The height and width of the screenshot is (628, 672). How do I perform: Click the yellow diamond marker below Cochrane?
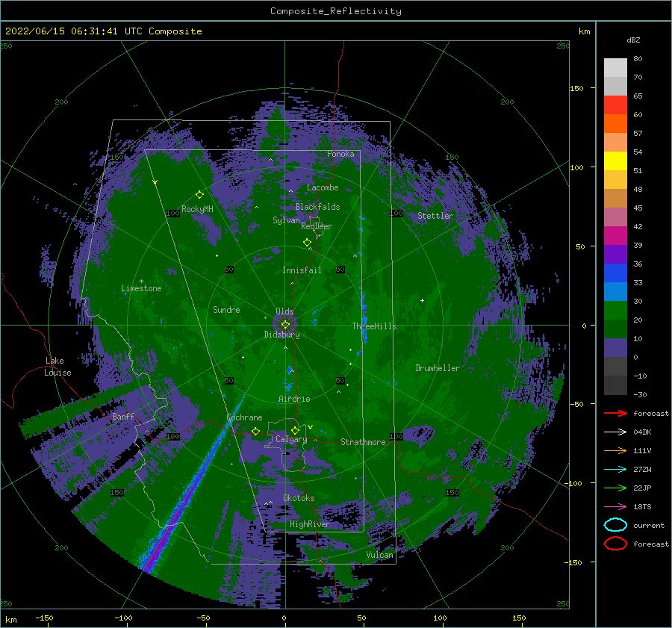[256, 431]
